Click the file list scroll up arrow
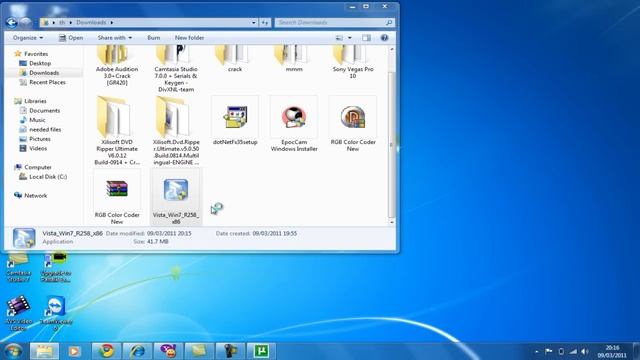 pyautogui.click(x=392, y=49)
